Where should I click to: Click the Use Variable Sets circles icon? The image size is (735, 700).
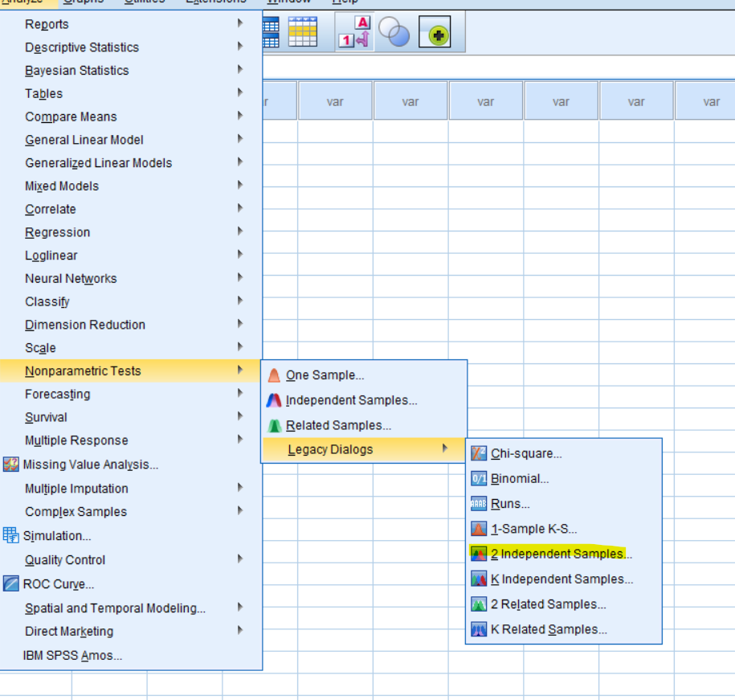tap(394, 33)
